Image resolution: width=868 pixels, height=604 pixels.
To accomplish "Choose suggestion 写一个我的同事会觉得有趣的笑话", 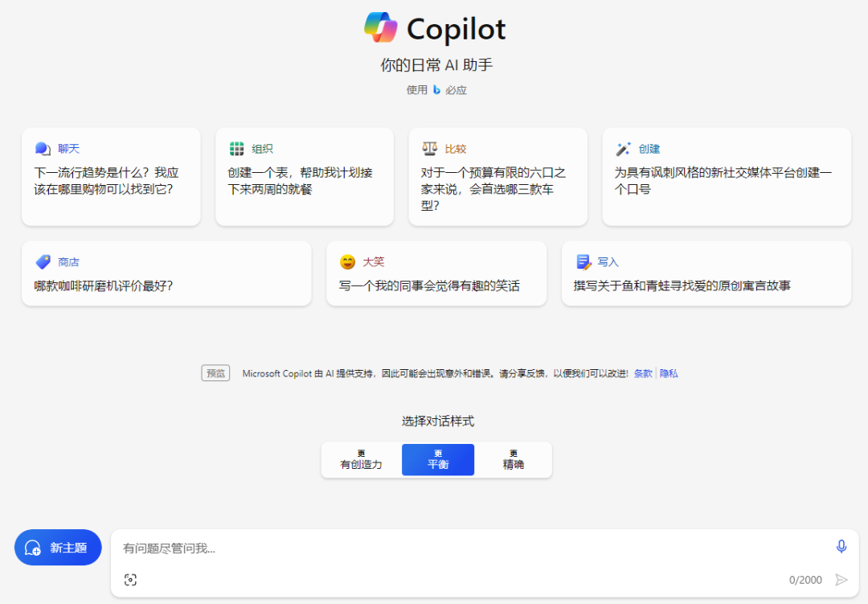I will pyautogui.click(x=436, y=273).
